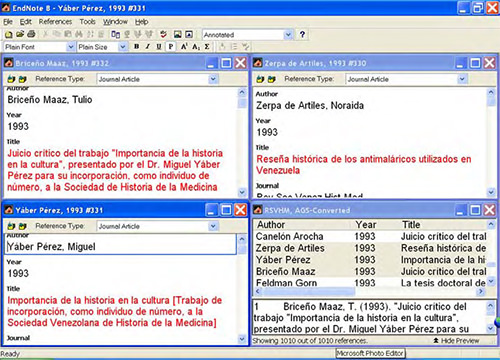
Task: Open Reference Type dropdown in Briceño Maaz window
Action: (213, 79)
